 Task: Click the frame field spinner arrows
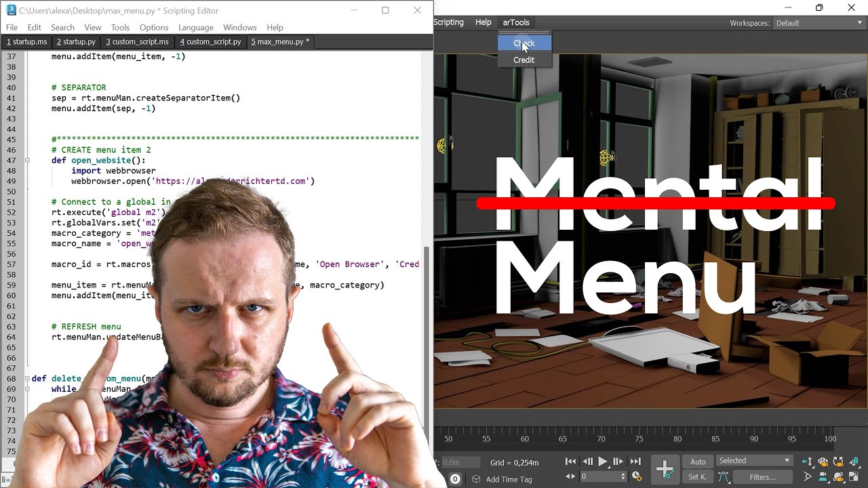pos(623,476)
